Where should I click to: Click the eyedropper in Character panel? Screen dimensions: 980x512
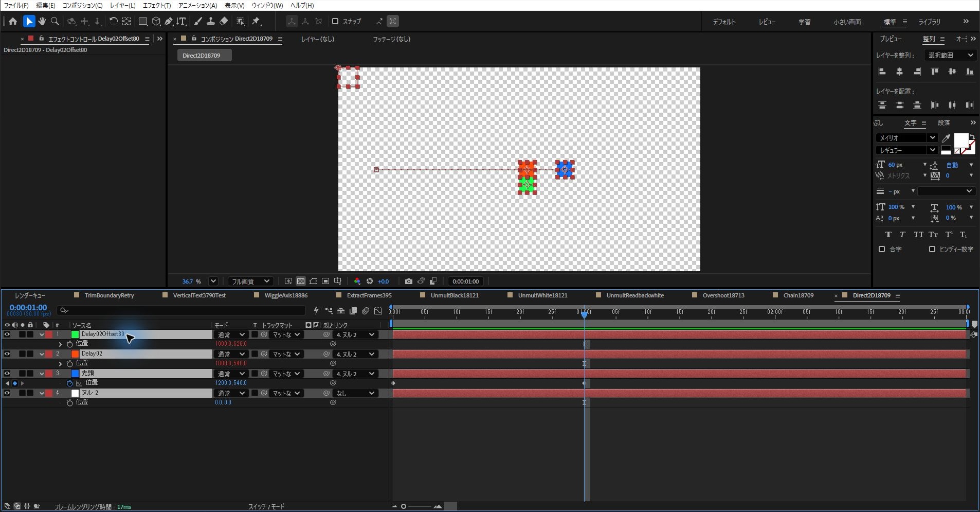[x=946, y=138]
